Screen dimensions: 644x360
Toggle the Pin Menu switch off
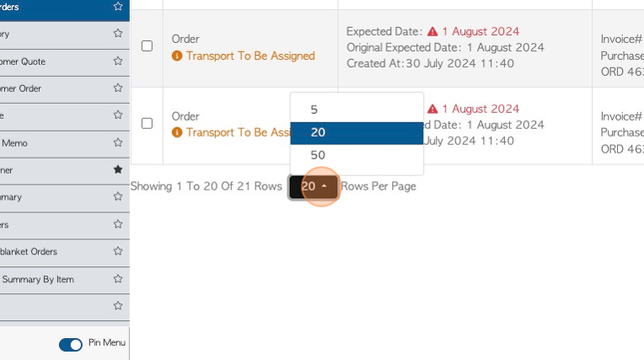click(x=71, y=344)
